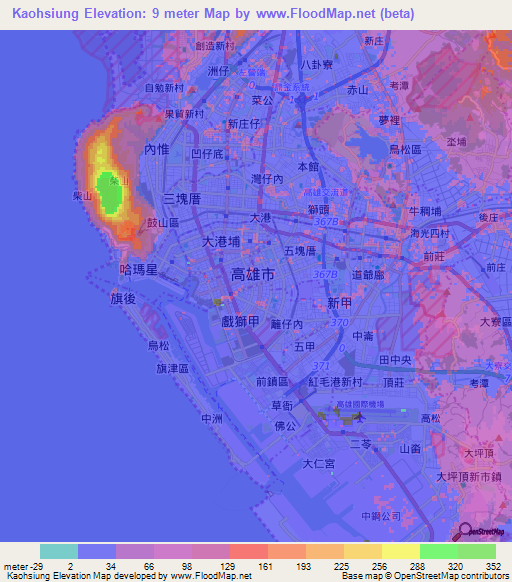Click the 夢裡 map label
Viewport: 512px width, 582px height.
389,120
